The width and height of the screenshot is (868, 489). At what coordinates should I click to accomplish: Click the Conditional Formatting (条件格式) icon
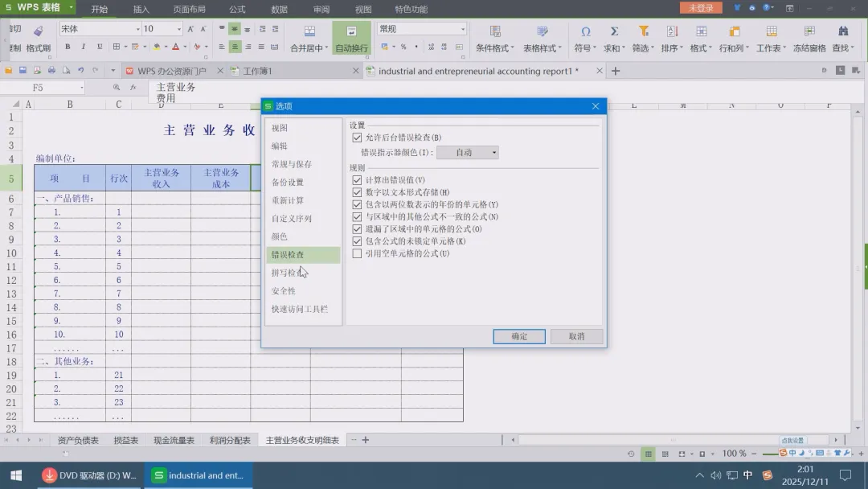495,32
